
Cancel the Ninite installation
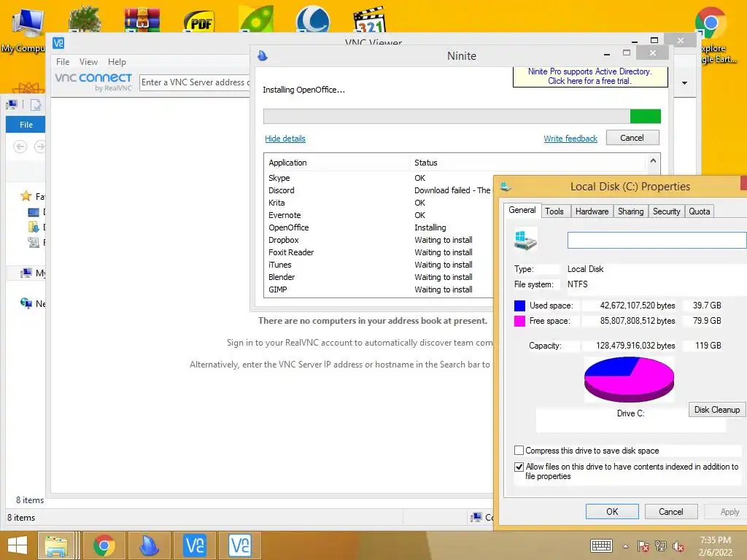tap(632, 138)
